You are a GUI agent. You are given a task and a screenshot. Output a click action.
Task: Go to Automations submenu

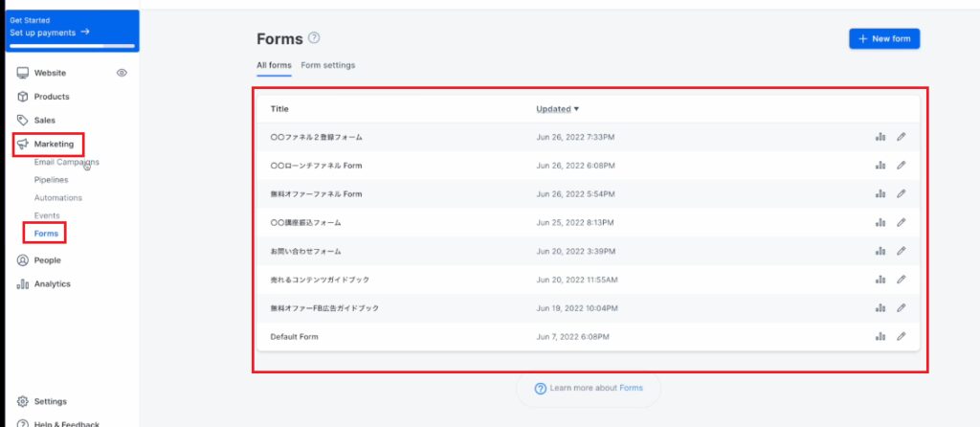point(58,197)
